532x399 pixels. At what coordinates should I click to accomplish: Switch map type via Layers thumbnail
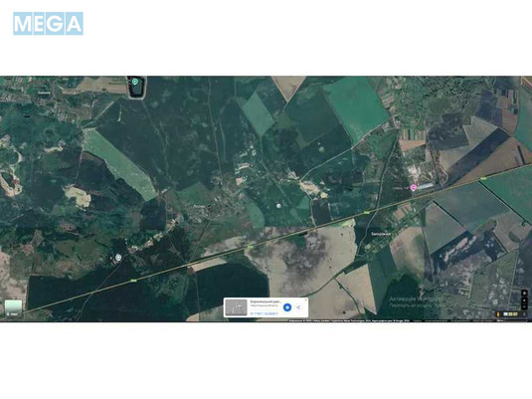[13, 308]
